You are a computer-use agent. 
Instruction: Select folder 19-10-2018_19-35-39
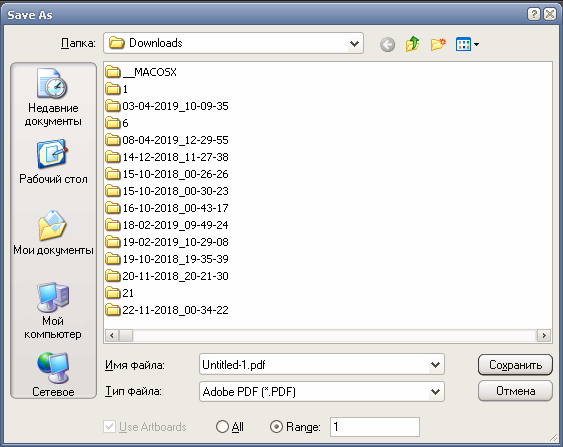click(167, 259)
